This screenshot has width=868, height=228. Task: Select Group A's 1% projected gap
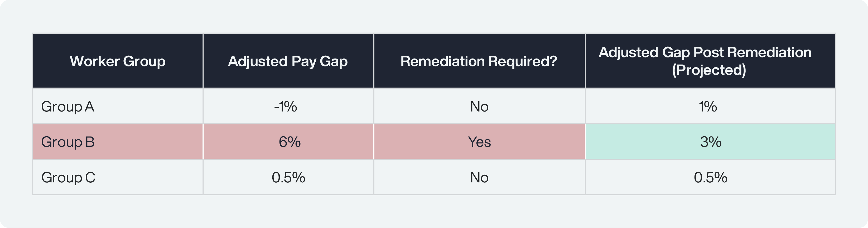[710, 106]
